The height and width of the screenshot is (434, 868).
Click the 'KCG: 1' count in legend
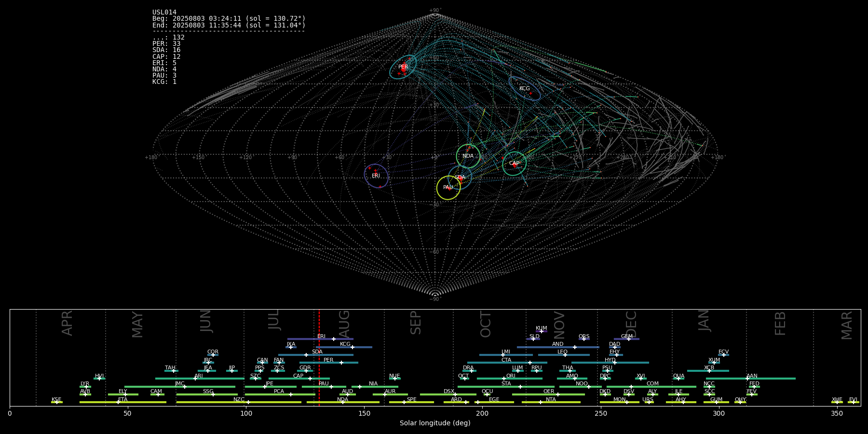pyautogui.click(x=164, y=81)
